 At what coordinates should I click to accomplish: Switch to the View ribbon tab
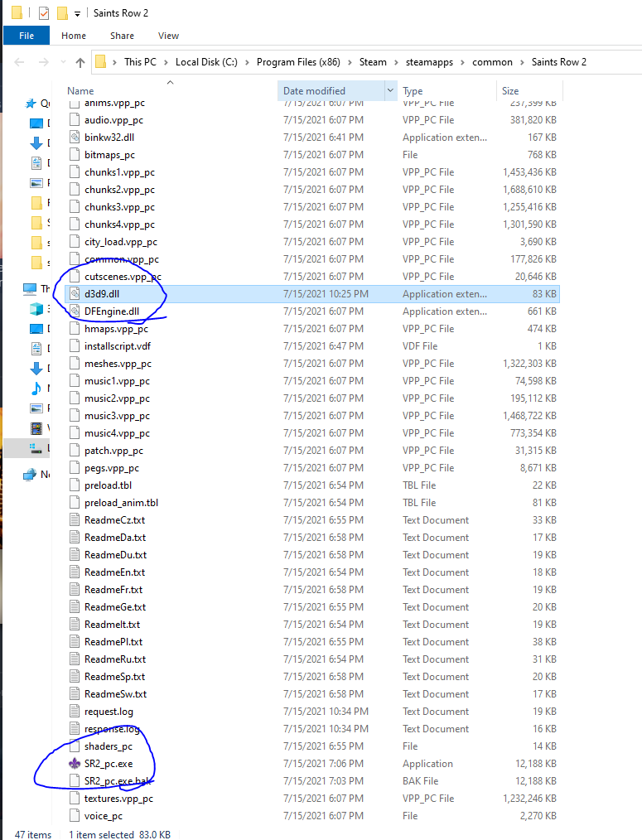(x=168, y=36)
